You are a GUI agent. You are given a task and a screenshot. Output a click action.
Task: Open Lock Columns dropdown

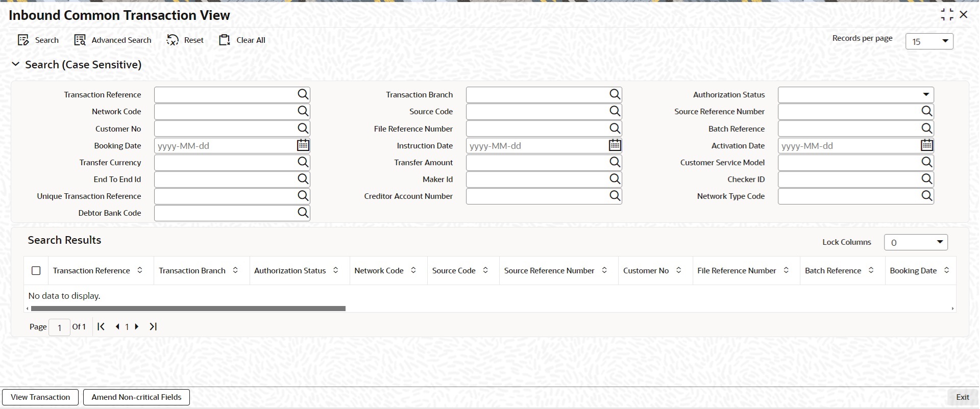pyautogui.click(x=916, y=242)
